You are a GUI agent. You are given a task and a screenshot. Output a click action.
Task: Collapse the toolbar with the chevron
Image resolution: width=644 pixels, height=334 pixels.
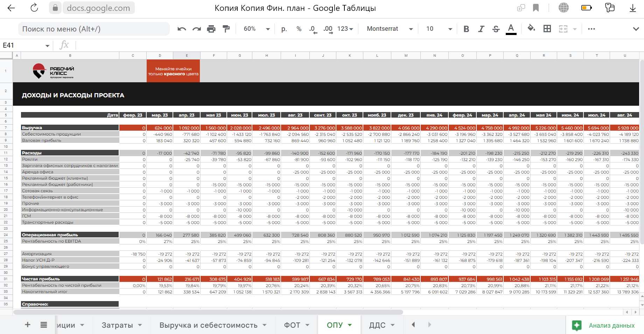[x=636, y=29]
